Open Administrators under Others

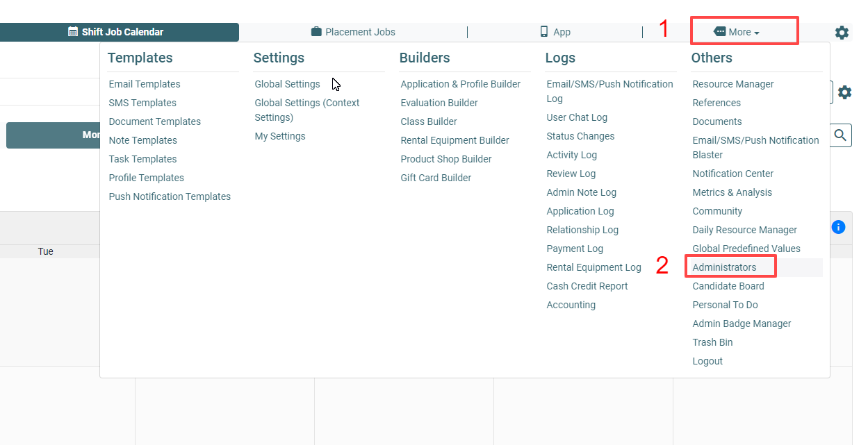[724, 267]
